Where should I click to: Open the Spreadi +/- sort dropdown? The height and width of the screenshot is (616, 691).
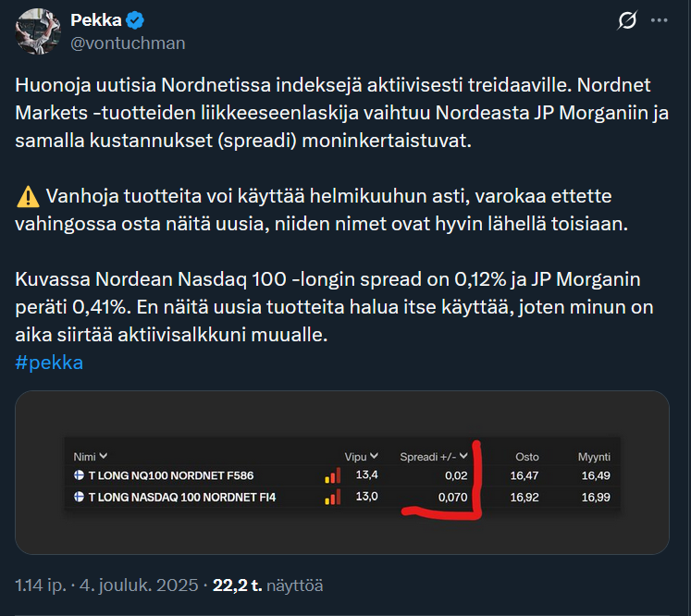[464, 456]
